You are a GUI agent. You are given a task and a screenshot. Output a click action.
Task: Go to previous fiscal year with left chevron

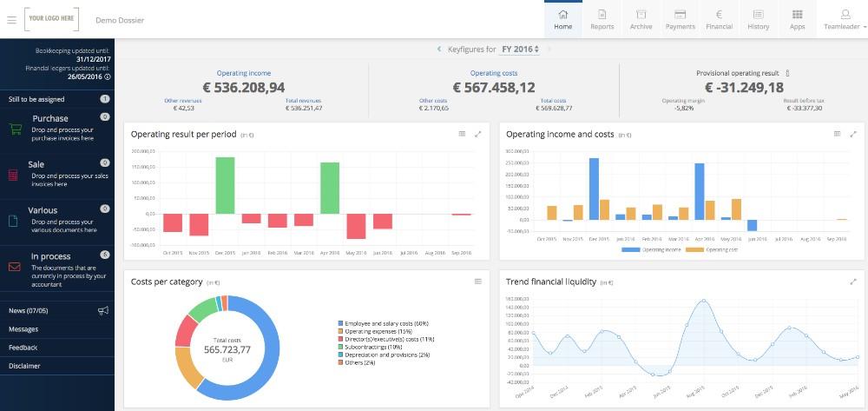coord(439,50)
